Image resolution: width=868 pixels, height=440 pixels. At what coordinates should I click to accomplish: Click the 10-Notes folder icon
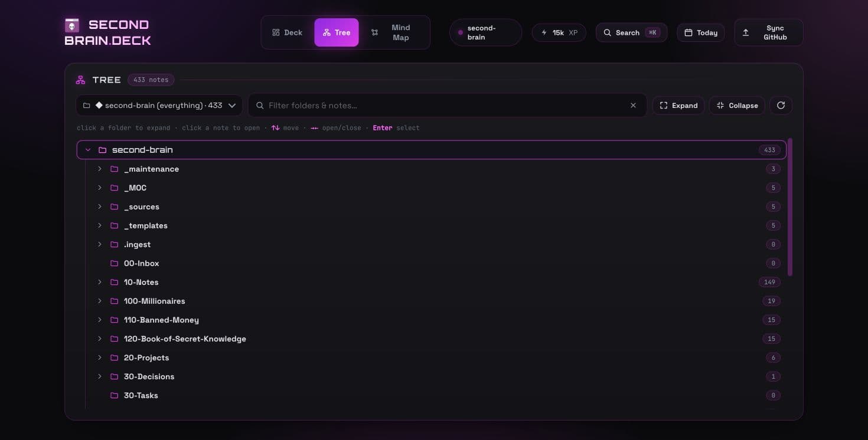coord(115,282)
